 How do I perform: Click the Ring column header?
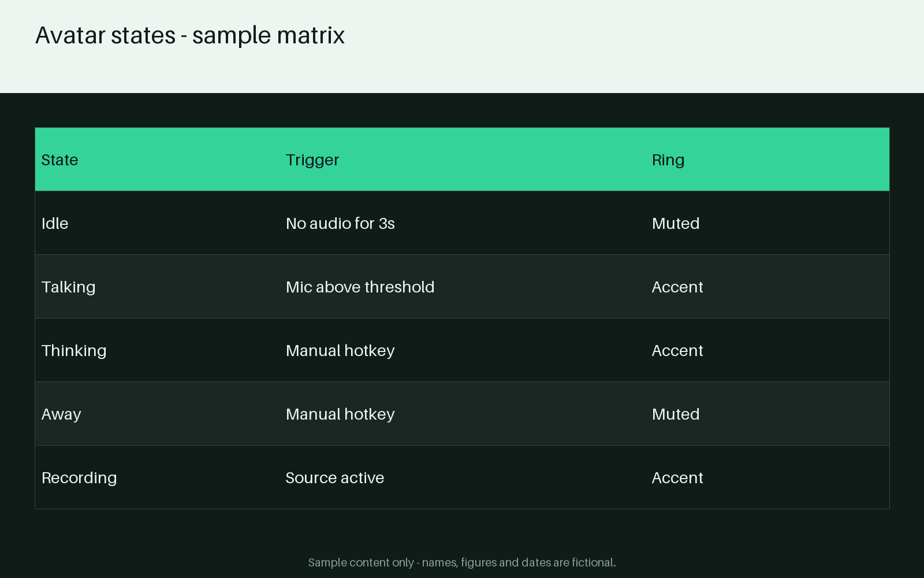point(767,160)
